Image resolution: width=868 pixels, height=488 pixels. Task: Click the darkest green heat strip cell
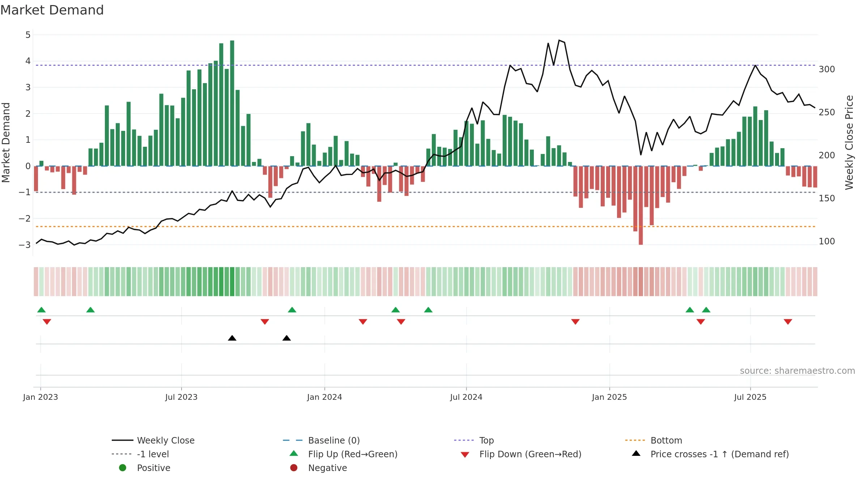pos(232,282)
